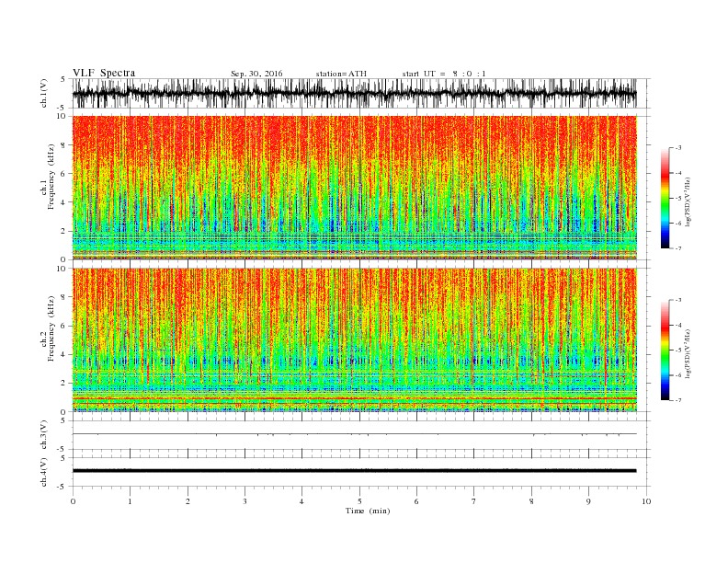The height and width of the screenshot is (563, 728).
Task: Click the color scale bar beside ch.1 spectrogram
Action: click(x=665, y=198)
